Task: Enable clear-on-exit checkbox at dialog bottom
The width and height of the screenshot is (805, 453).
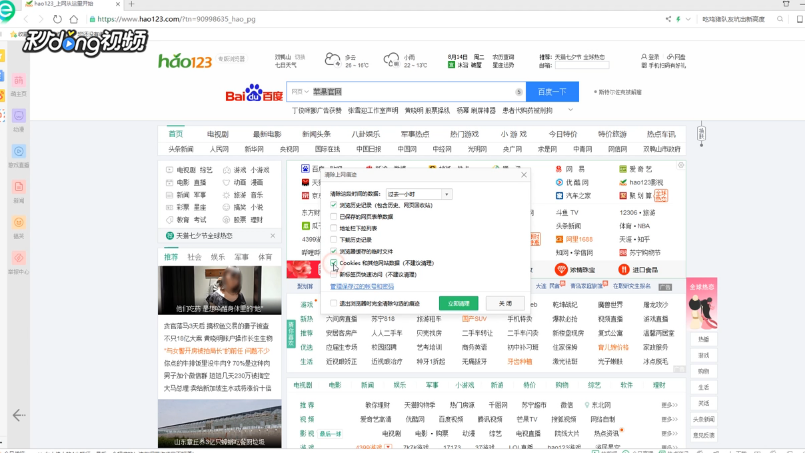Action: [x=334, y=304]
